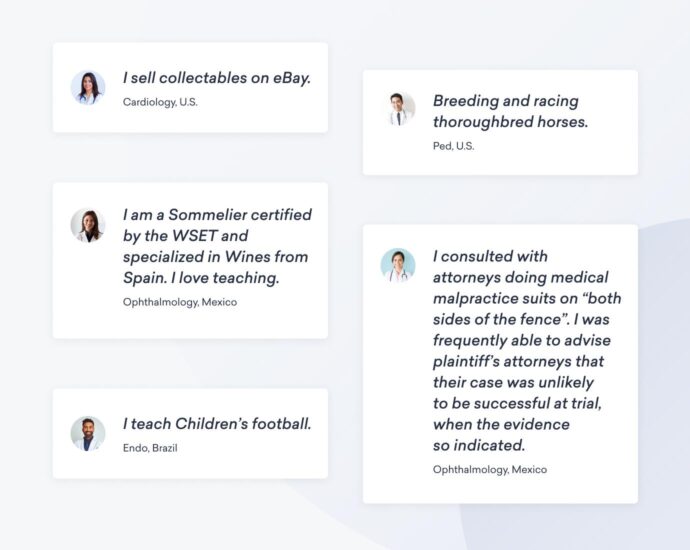The height and width of the screenshot is (550, 690).
Task: Click the avatar beside the eBay collectables quote
Action: [x=88, y=88]
